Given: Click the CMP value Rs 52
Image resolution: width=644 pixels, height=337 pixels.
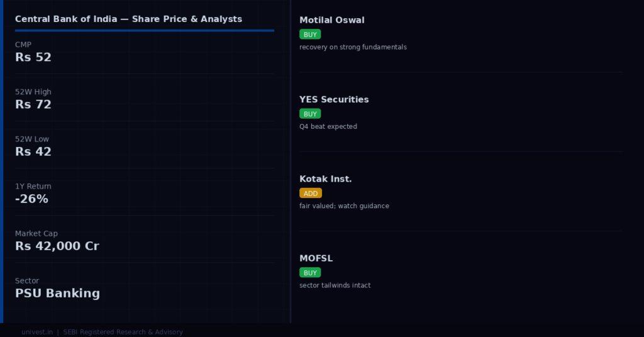Looking at the screenshot, I should tap(33, 57).
